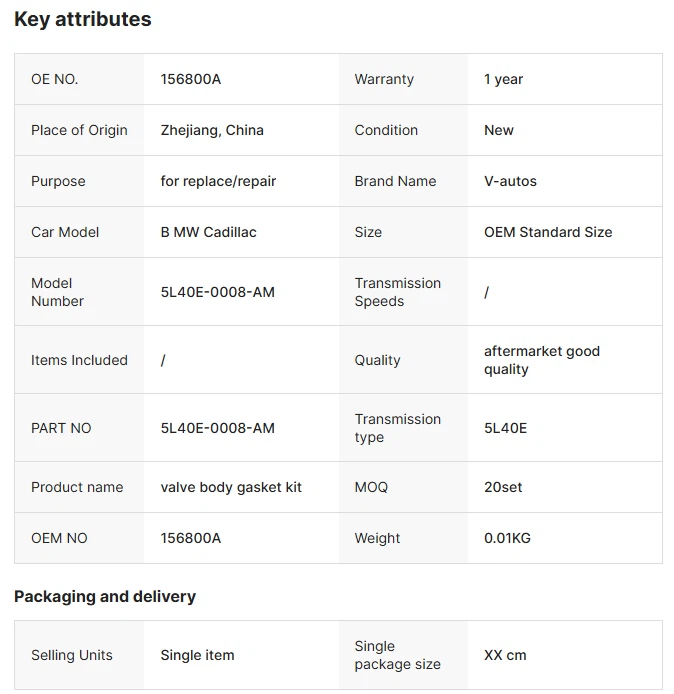Click the Transmission type 5L40E value
The image size is (674, 694).
pos(505,428)
